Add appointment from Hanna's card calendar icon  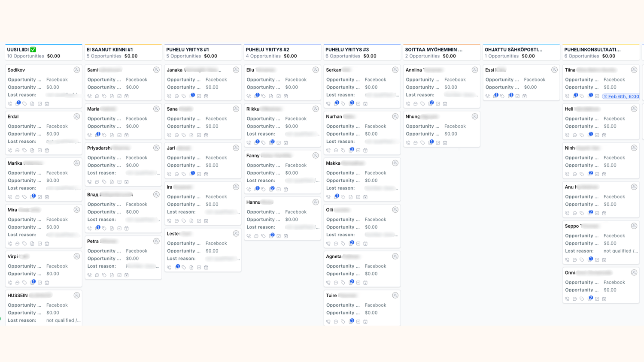pyautogui.click(x=286, y=236)
